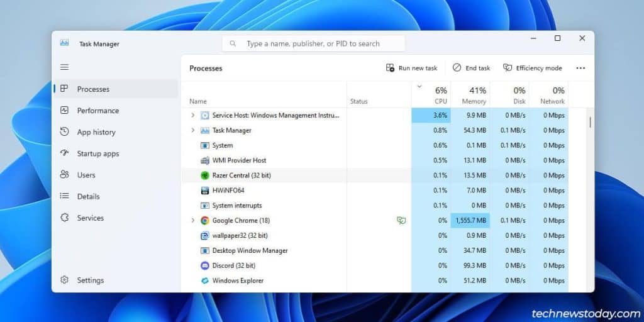
Task: Click the 99.3 MB memory value
Action: pos(475,266)
